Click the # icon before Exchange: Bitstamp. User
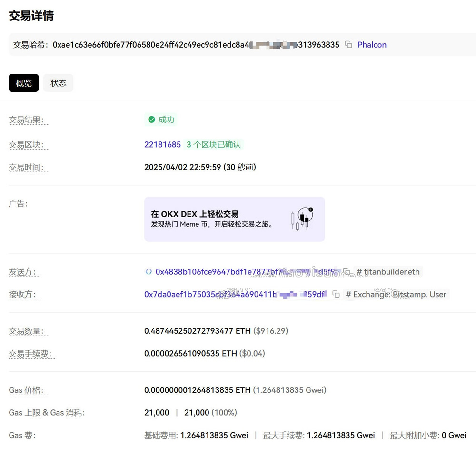476x449 pixels. [348, 294]
